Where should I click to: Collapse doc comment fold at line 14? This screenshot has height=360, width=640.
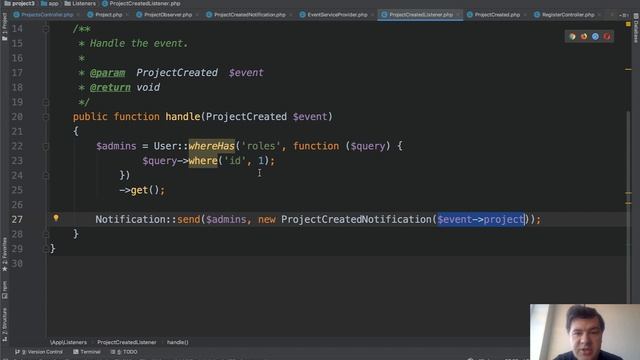pos(45,29)
